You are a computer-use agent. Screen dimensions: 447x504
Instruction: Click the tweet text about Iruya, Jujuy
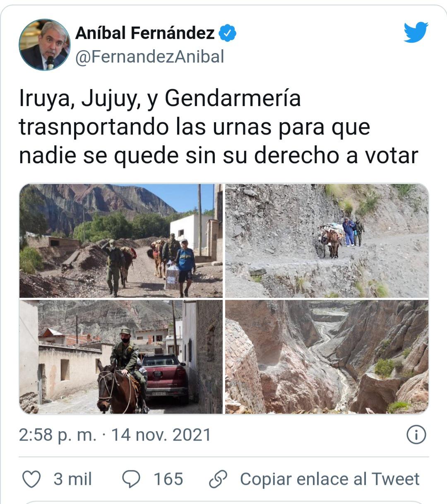[x=219, y=127]
